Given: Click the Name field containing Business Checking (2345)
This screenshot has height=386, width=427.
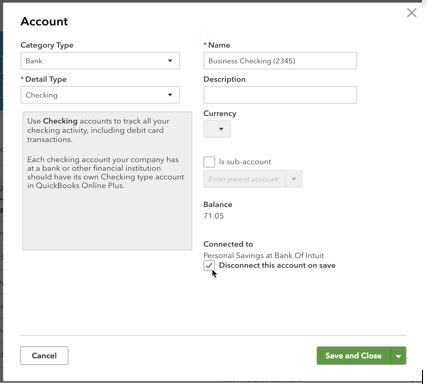Looking at the screenshot, I should [280, 61].
